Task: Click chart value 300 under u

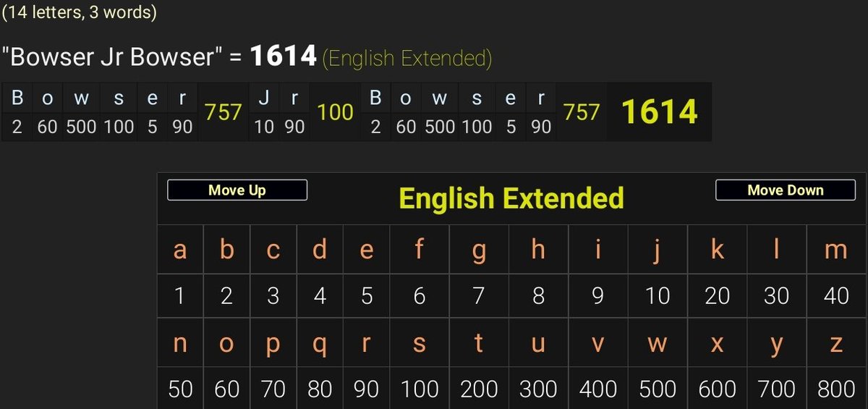Action: (x=538, y=389)
